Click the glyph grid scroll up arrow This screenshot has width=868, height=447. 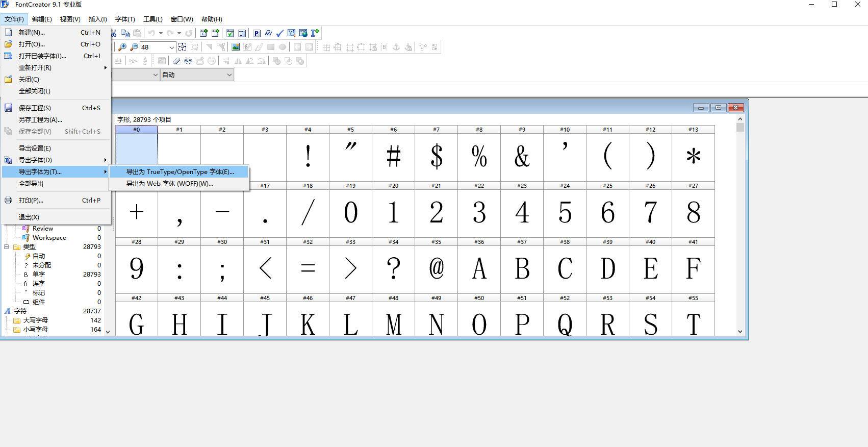coord(741,119)
